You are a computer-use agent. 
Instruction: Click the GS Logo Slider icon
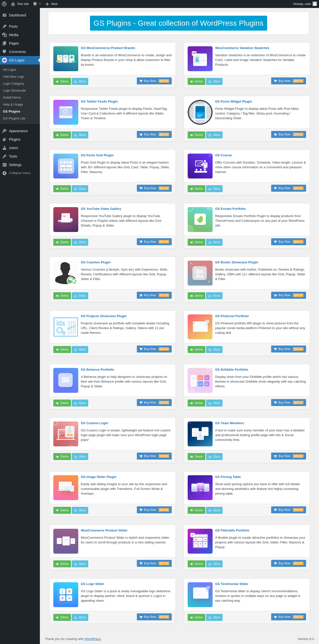tap(66, 595)
